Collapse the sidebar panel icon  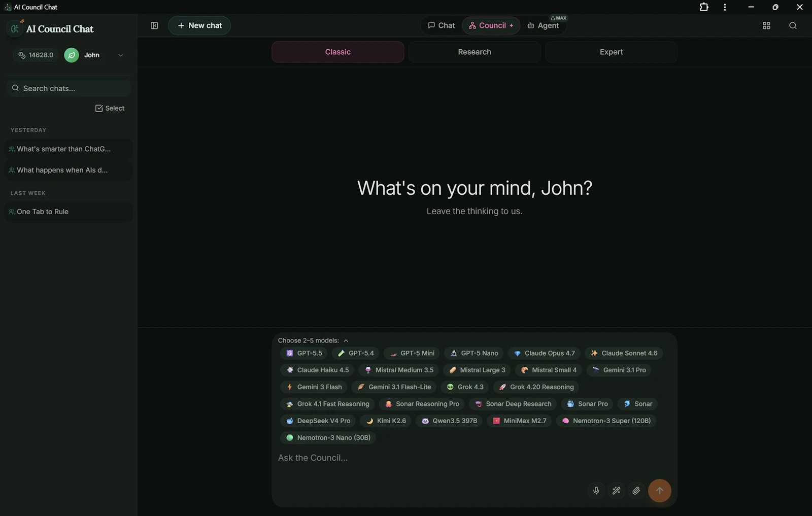tap(154, 25)
